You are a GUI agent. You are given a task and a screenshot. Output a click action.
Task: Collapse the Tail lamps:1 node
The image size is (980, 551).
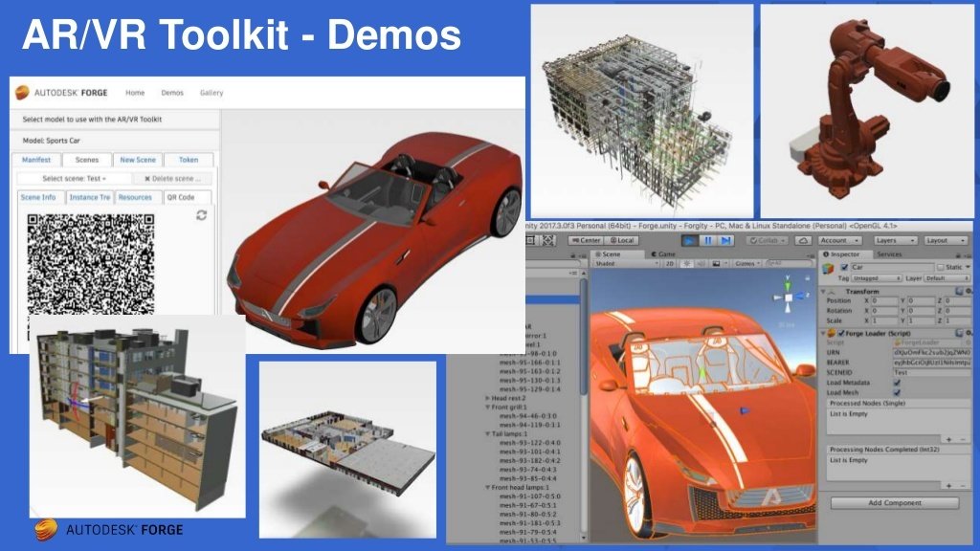pyautogui.click(x=487, y=433)
